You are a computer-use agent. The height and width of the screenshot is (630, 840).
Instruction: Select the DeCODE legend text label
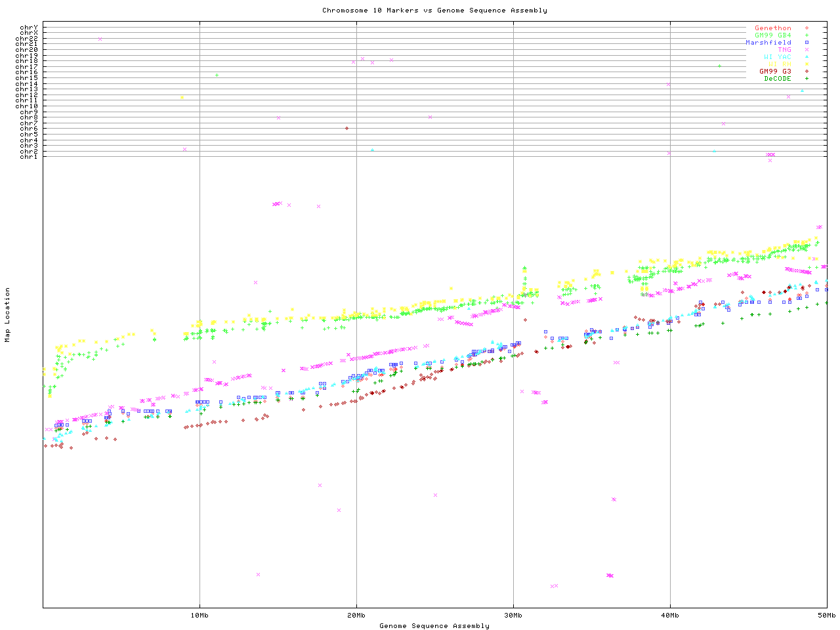pos(778,79)
